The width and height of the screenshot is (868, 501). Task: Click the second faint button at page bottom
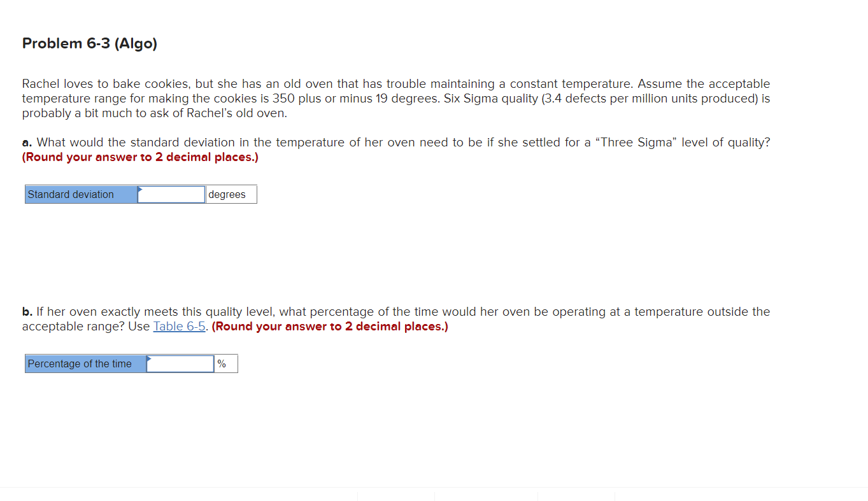[x=486, y=498]
